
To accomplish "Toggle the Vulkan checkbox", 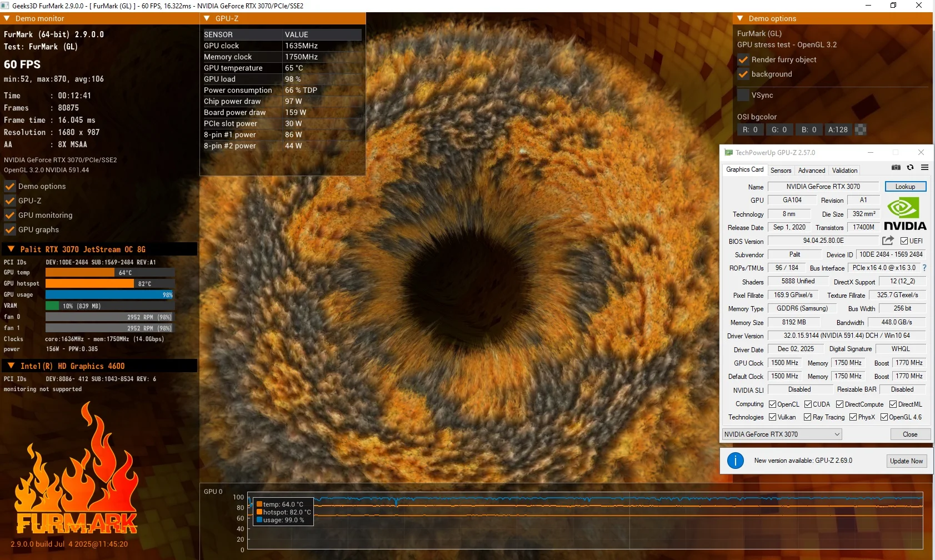I will point(773,417).
